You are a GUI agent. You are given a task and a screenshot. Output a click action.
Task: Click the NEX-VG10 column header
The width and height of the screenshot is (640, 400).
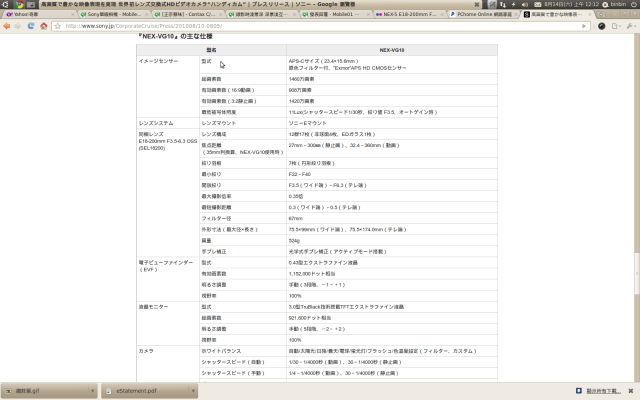(392, 50)
